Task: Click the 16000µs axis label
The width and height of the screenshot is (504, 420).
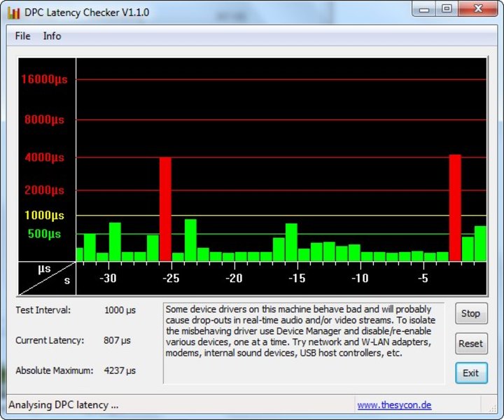Action: 44,79
